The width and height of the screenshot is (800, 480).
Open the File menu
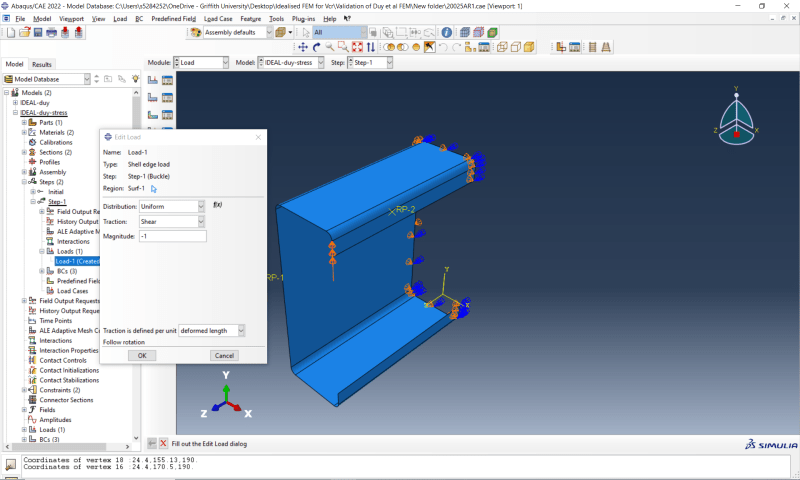pyautogui.click(x=20, y=19)
